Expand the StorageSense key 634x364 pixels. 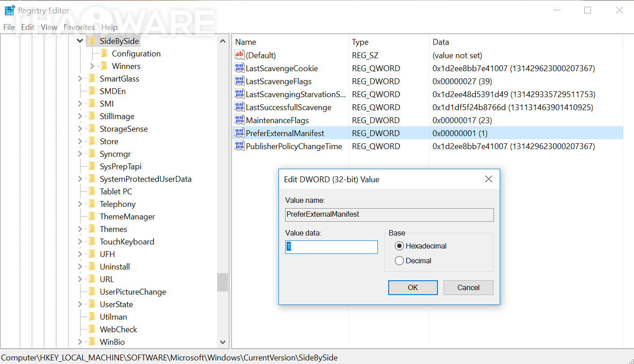(80, 129)
